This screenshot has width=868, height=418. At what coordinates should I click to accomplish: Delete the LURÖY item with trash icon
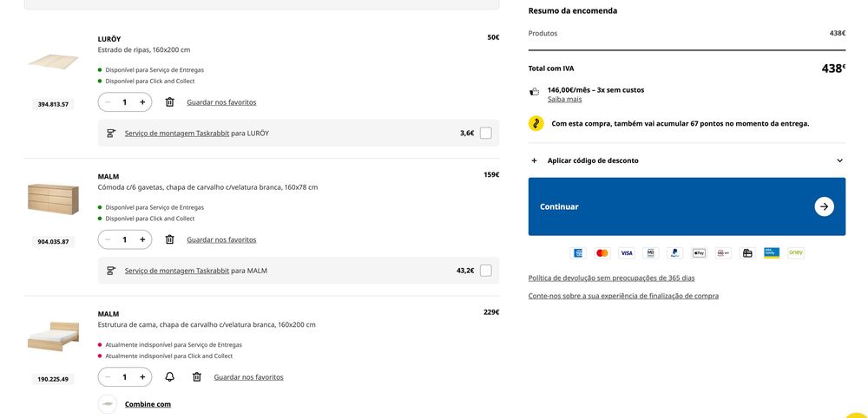coord(169,102)
